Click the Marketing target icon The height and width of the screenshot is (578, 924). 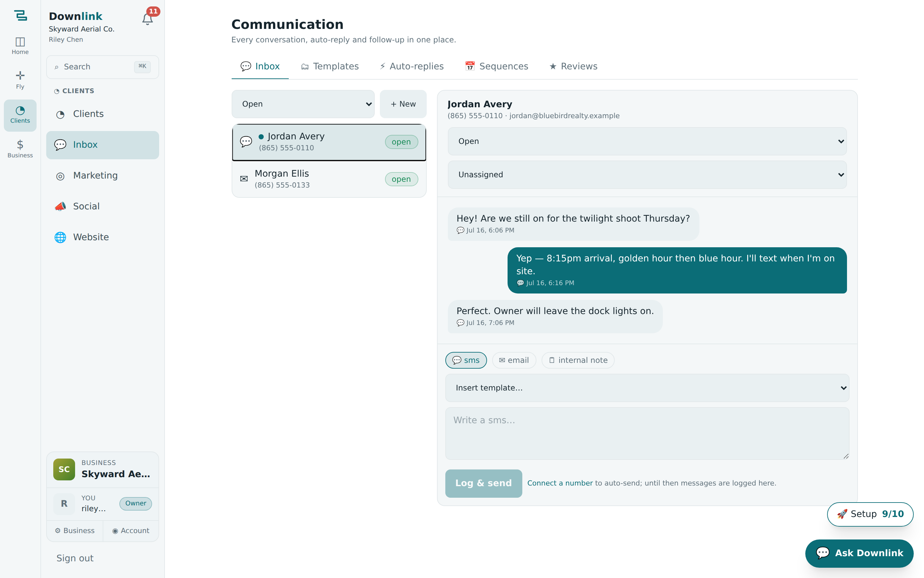tap(60, 176)
